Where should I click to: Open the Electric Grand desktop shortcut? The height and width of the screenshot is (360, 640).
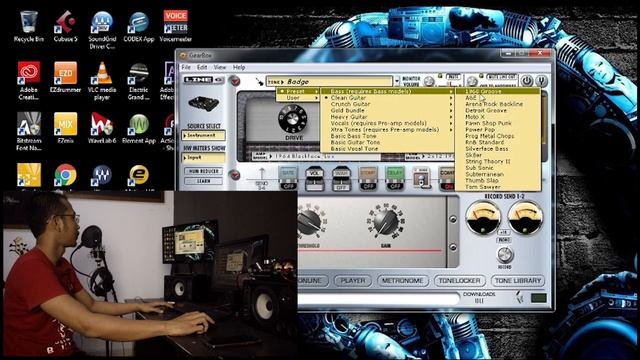tap(139, 80)
